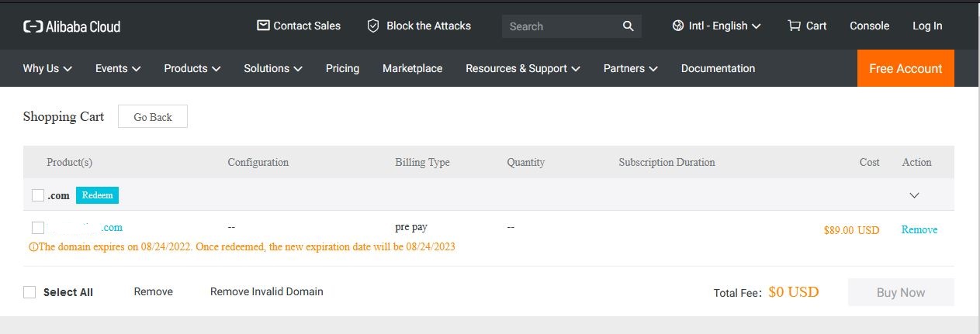980x334 pixels.
Task: Click the Log In link
Action: pos(927,26)
